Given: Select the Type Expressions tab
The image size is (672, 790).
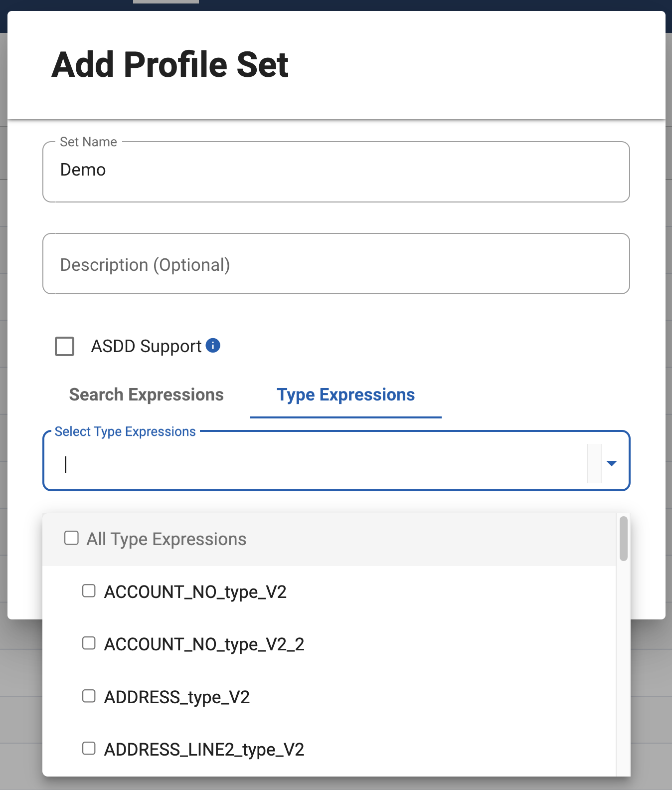Looking at the screenshot, I should 345,395.
